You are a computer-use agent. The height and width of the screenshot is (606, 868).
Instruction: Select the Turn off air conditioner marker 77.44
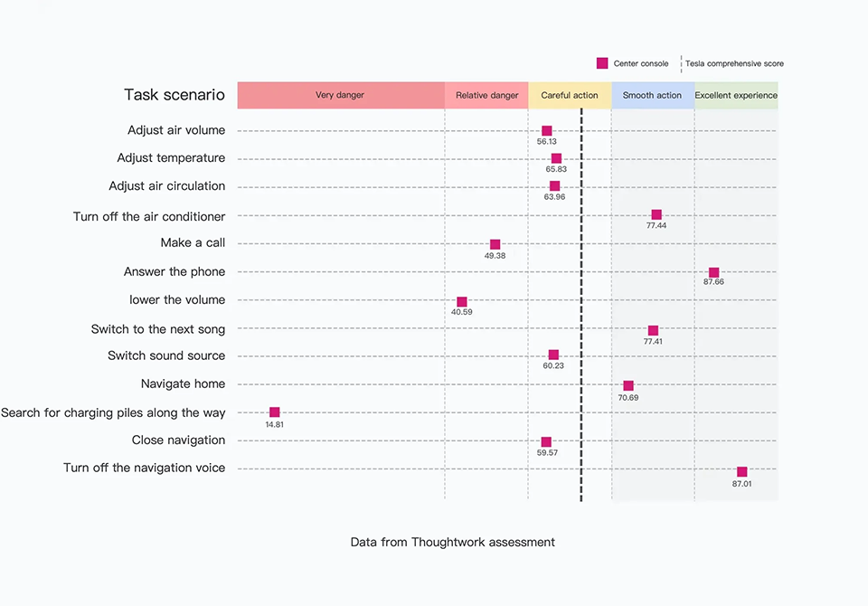click(656, 215)
